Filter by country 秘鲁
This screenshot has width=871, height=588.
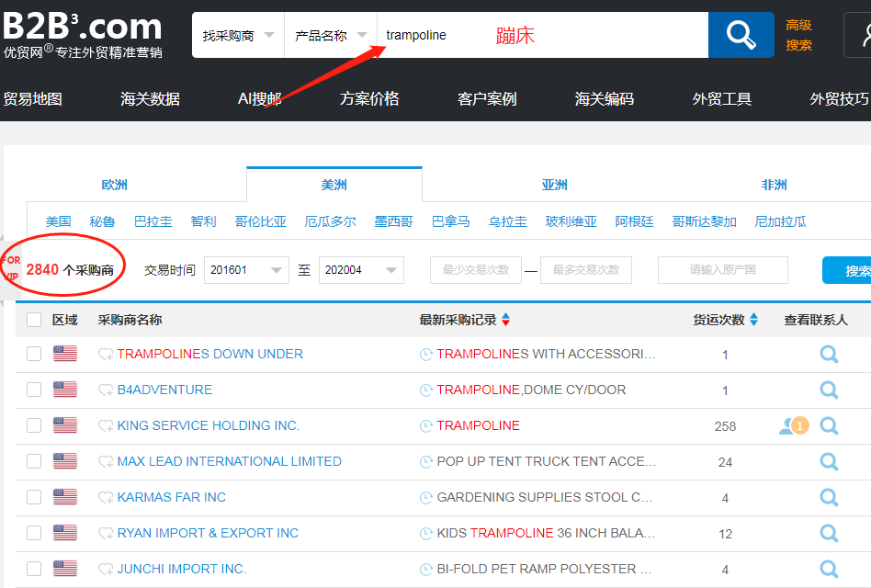pyautogui.click(x=102, y=221)
